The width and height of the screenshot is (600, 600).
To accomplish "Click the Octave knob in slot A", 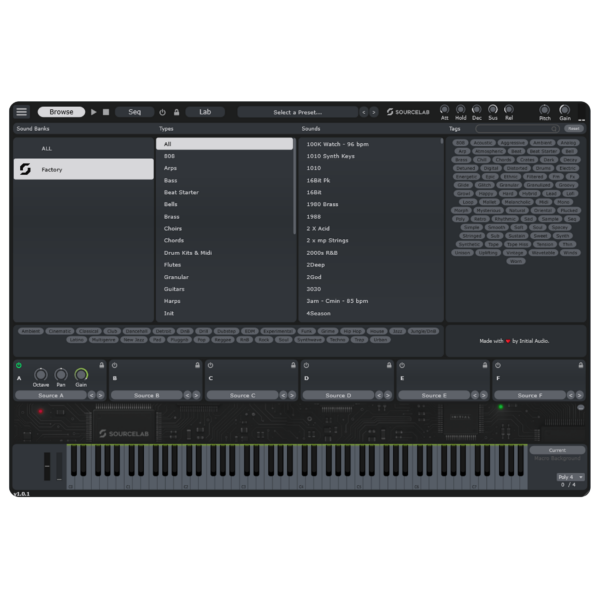I will point(41,374).
